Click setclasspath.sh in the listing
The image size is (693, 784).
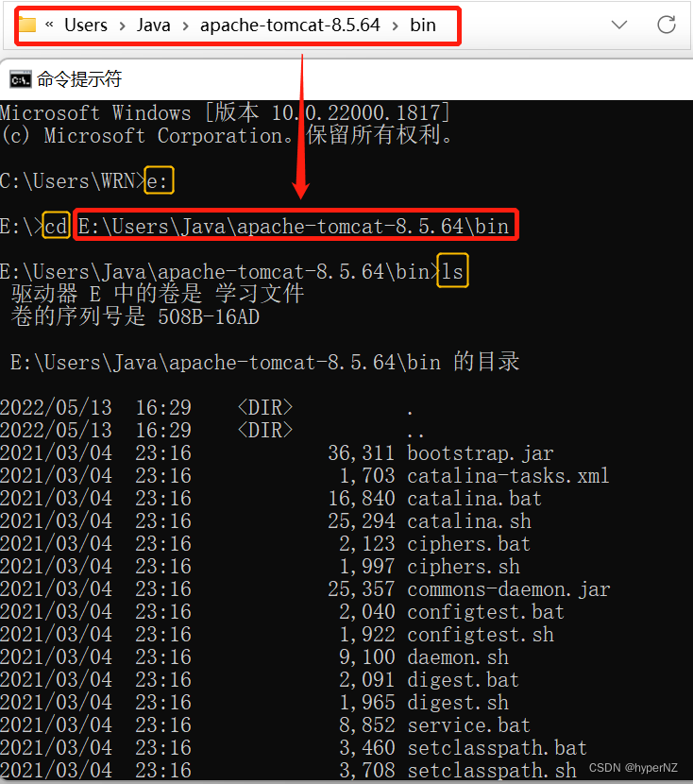(492, 770)
